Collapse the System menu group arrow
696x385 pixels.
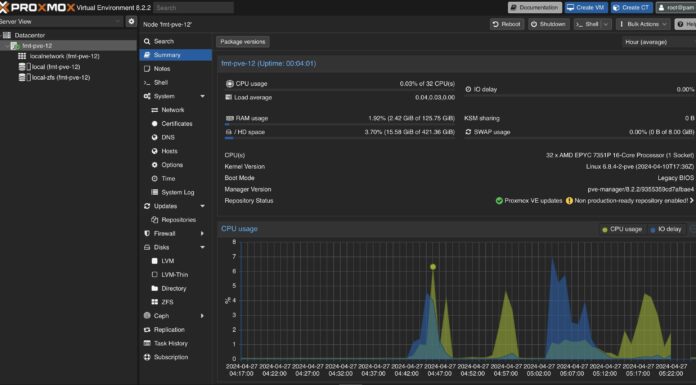coord(202,96)
